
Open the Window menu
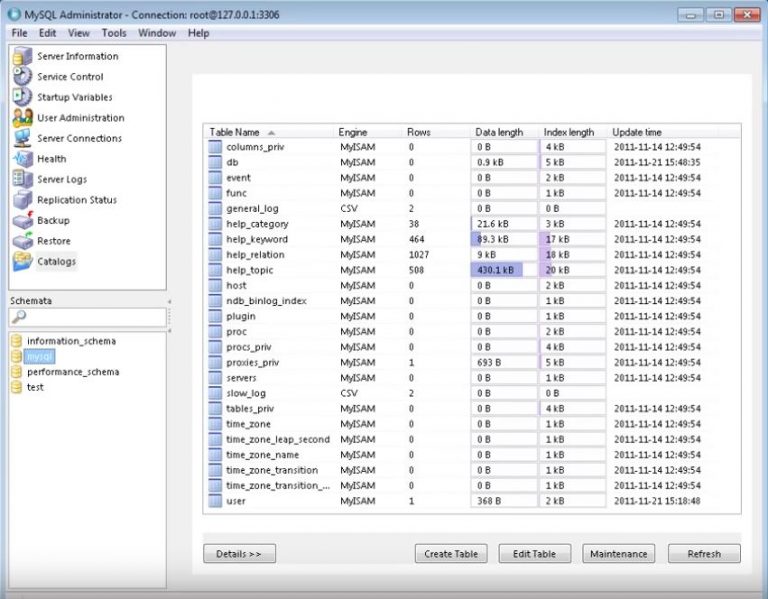157,33
